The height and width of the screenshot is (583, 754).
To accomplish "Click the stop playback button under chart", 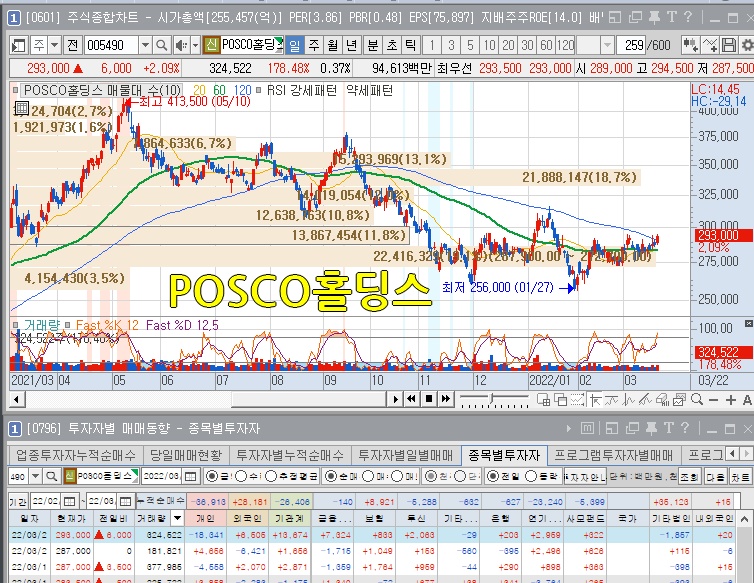I will (429, 399).
